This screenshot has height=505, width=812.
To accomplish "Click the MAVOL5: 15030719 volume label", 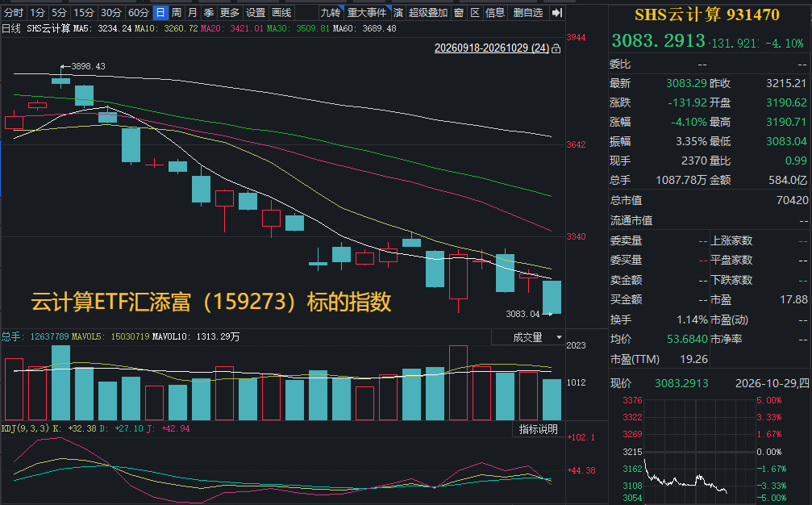I will pos(110,336).
